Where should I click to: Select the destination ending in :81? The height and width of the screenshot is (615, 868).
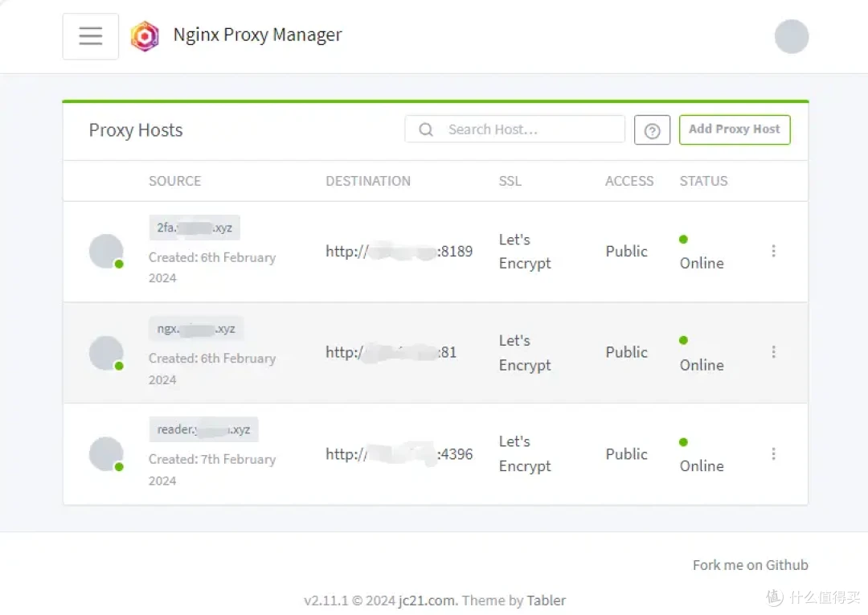(391, 353)
